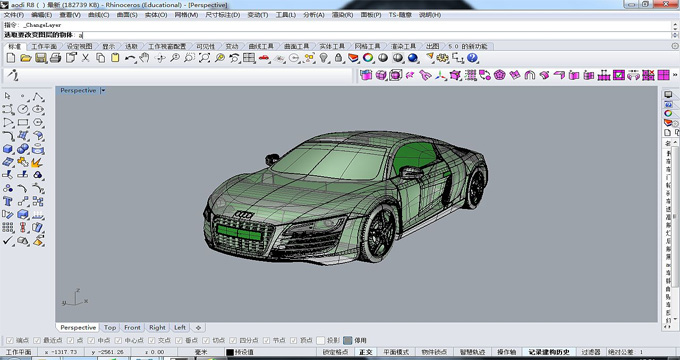Screen dimensions: 680x360
Task: Toggle 记录建构历史 in status bar
Action: point(549,352)
